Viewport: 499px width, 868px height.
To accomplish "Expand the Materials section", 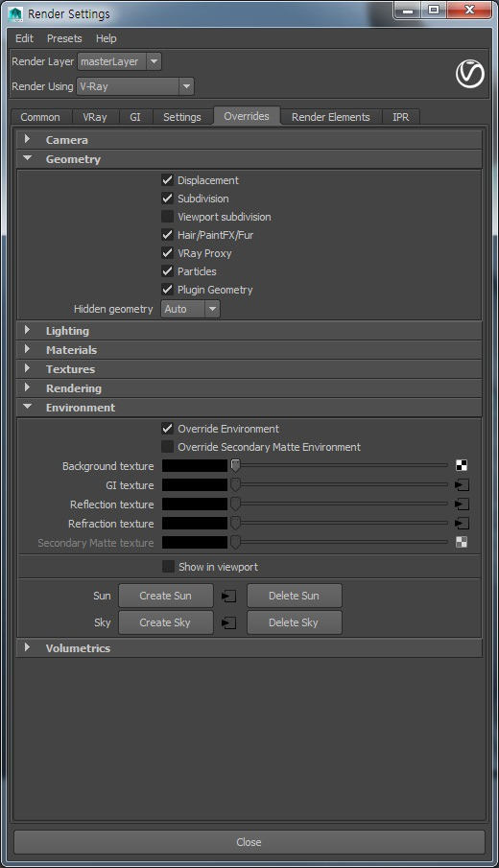I will (x=249, y=350).
